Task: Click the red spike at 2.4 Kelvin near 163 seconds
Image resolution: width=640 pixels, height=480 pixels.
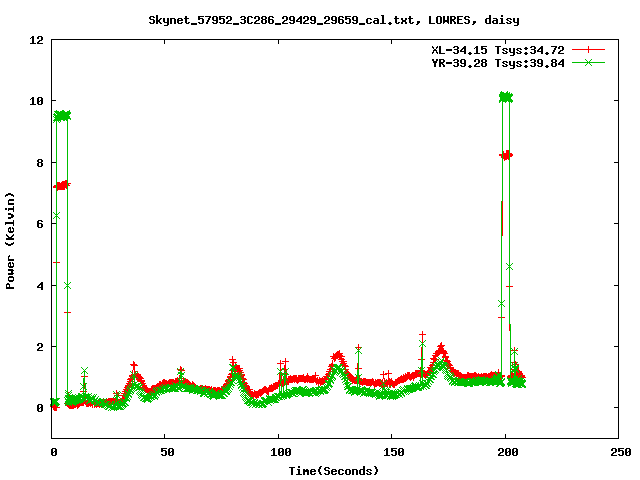Action: tap(422, 335)
